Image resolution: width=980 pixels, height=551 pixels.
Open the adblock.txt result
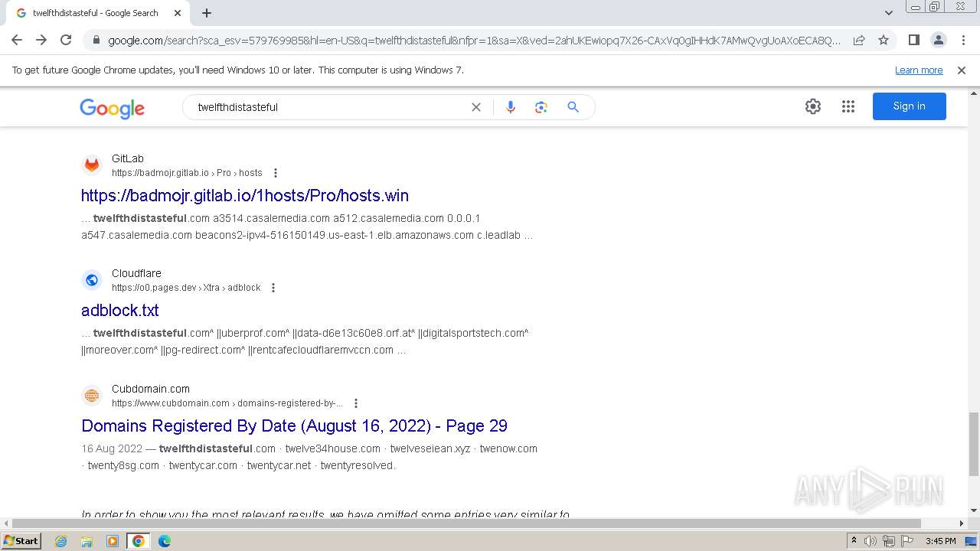[x=120, y=310]
